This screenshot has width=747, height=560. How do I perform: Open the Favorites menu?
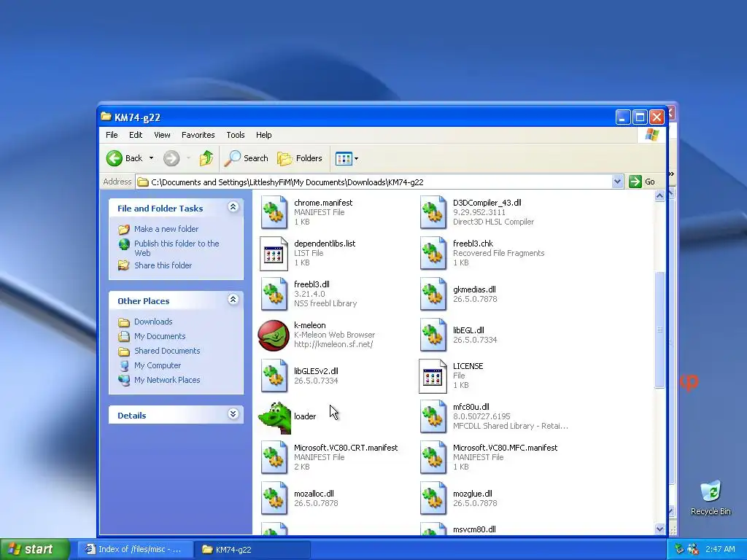click(198, 135)
